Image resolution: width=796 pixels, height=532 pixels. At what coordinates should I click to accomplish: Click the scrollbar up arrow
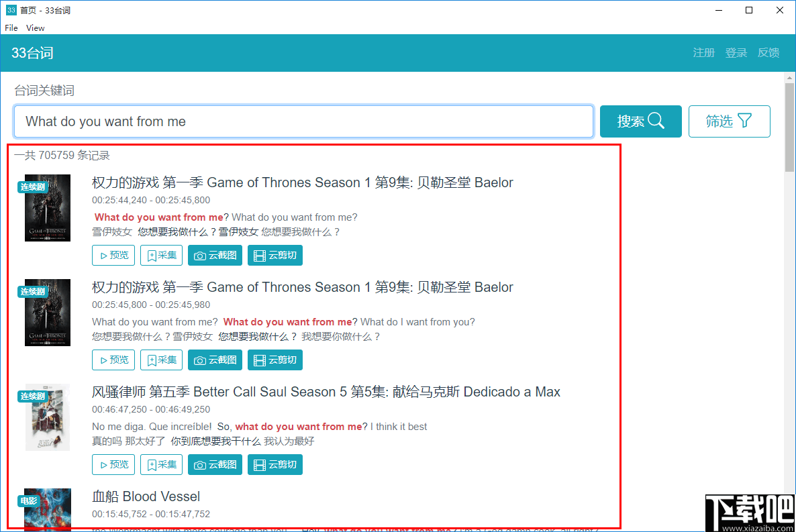click(789, 78)
